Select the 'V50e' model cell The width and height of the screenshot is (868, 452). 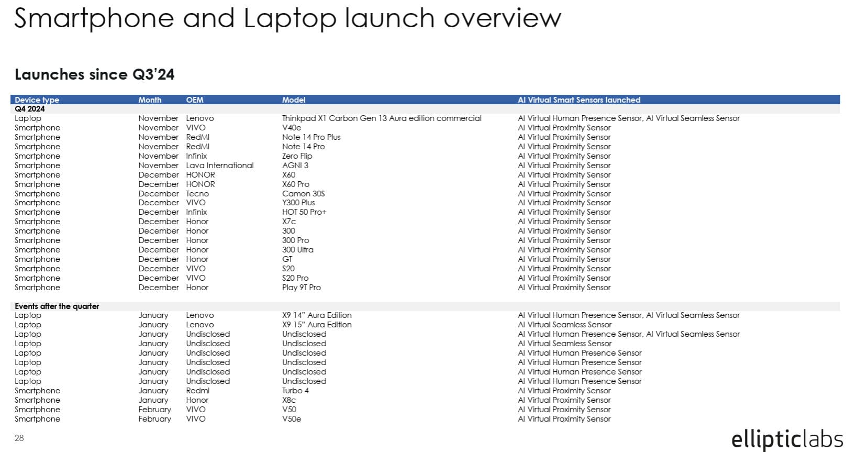(x=292, y=419)
